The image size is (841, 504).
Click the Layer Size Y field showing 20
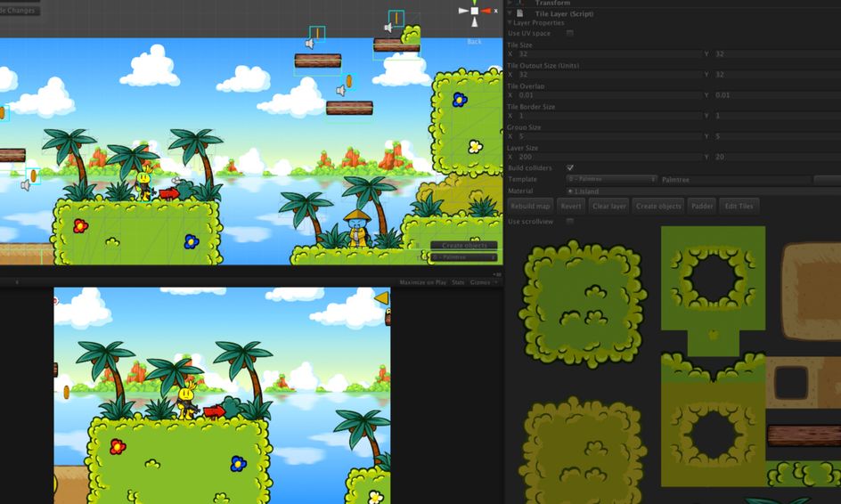pos(777,157)
